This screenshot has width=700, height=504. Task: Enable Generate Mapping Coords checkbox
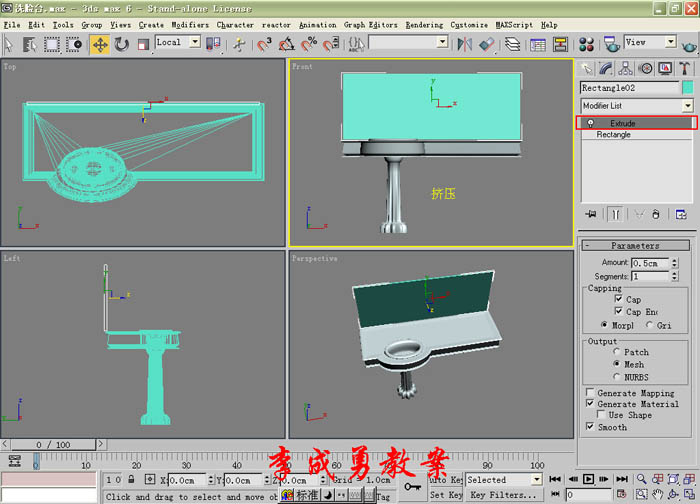(x=590, y=392)
